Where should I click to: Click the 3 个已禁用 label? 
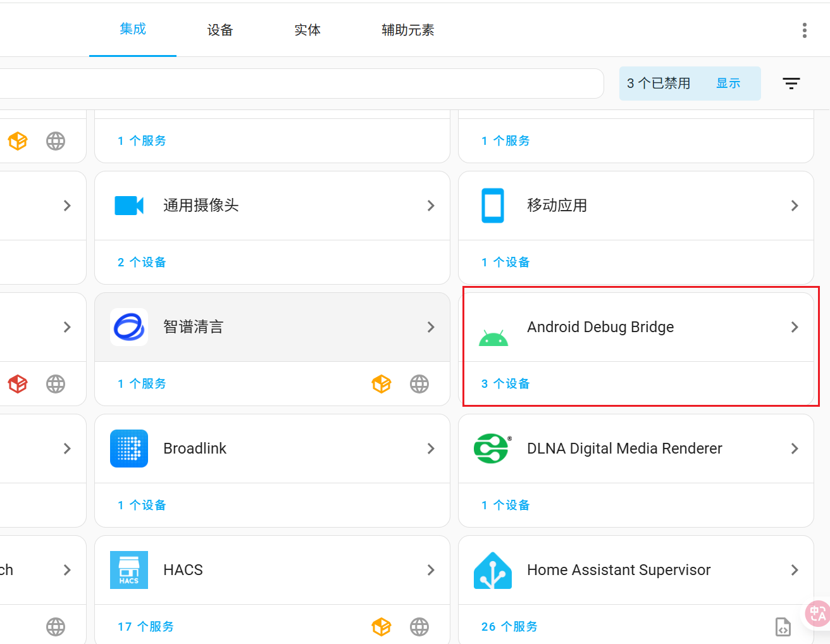(659, 84)
